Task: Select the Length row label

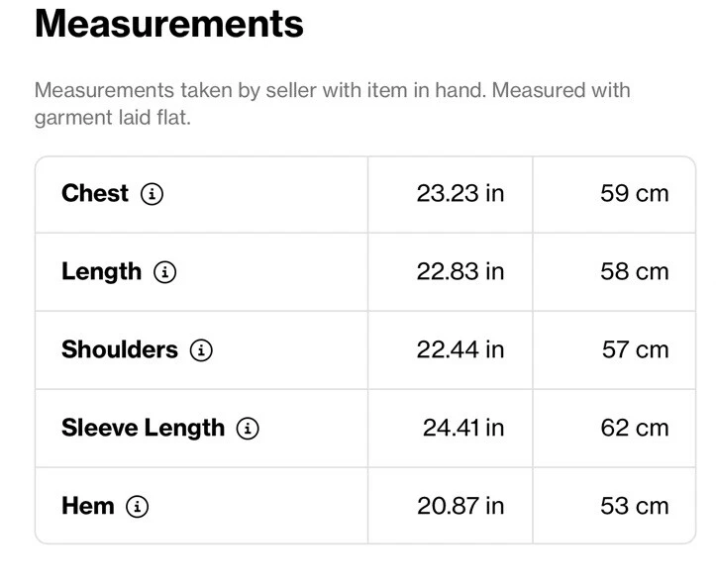Action: [101, 272]
